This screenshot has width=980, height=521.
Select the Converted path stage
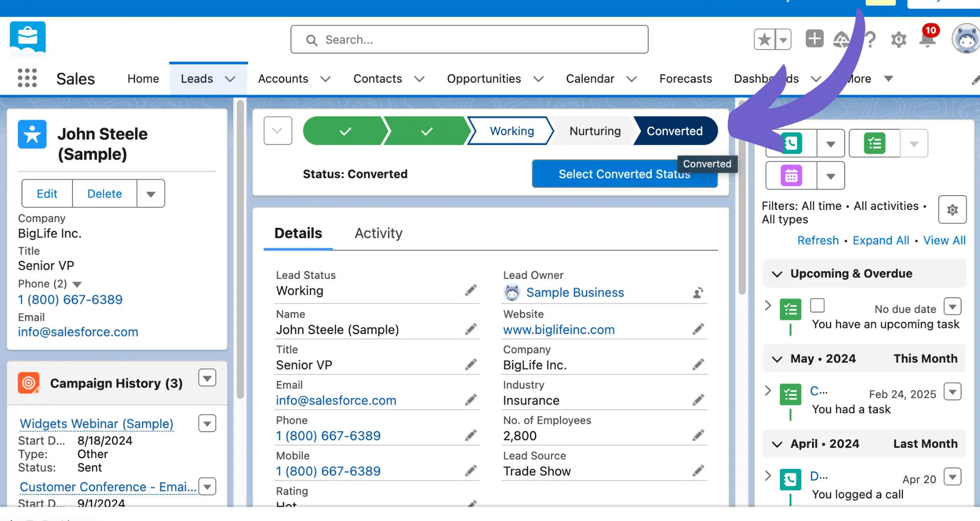pos(674,131)
